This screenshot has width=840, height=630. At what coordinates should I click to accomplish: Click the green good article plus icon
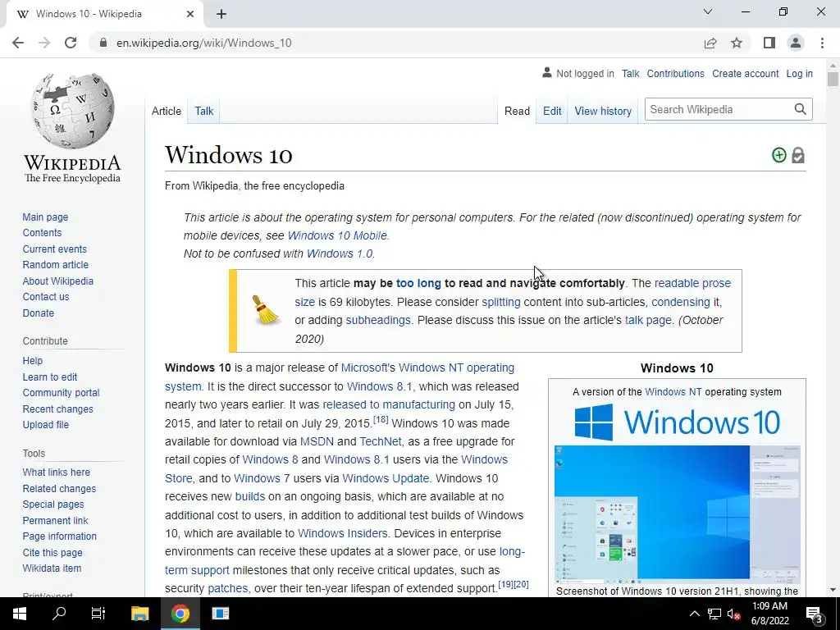point(779,155)
